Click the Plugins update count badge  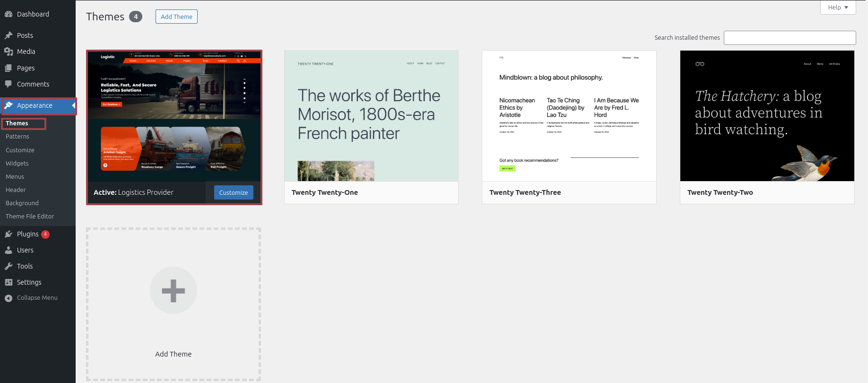tap(45, 234)
